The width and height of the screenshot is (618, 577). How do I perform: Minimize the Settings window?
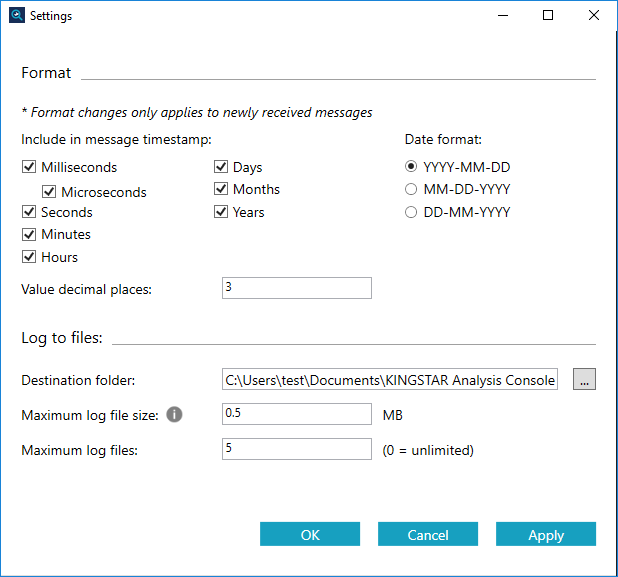point(502,16)
